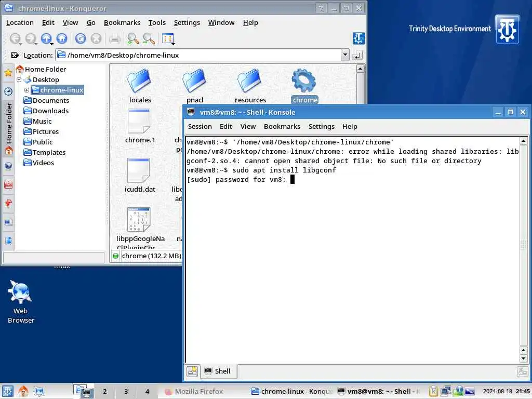Clear the location bar with the X arrow icon
This screenshot has height=399, width=532.
[15, 55]
